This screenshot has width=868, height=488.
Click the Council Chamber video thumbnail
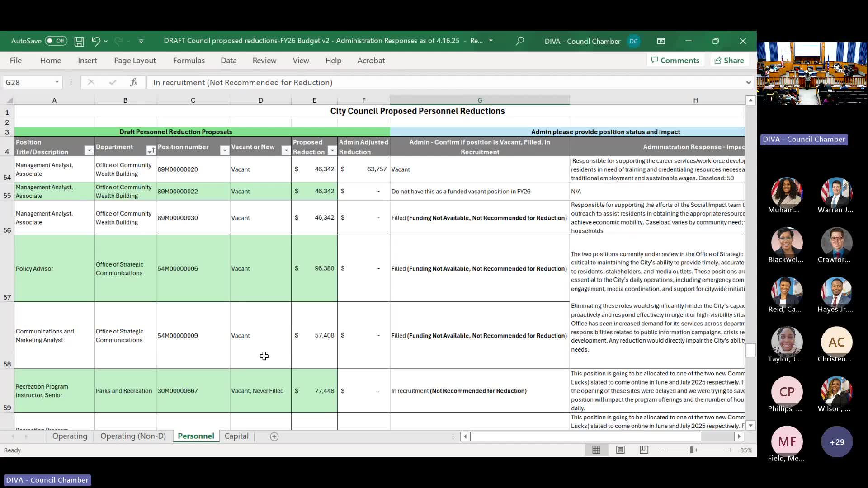(812, 74)
